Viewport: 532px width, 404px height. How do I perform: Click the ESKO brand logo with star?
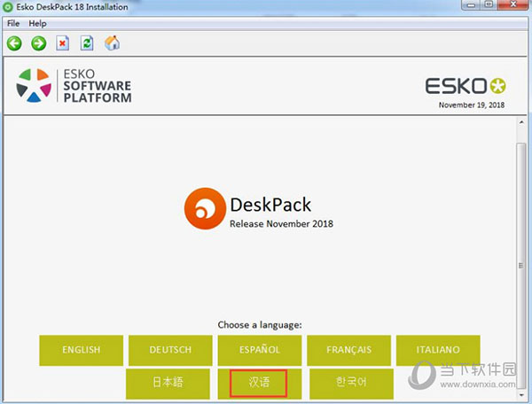pos(465,86)
